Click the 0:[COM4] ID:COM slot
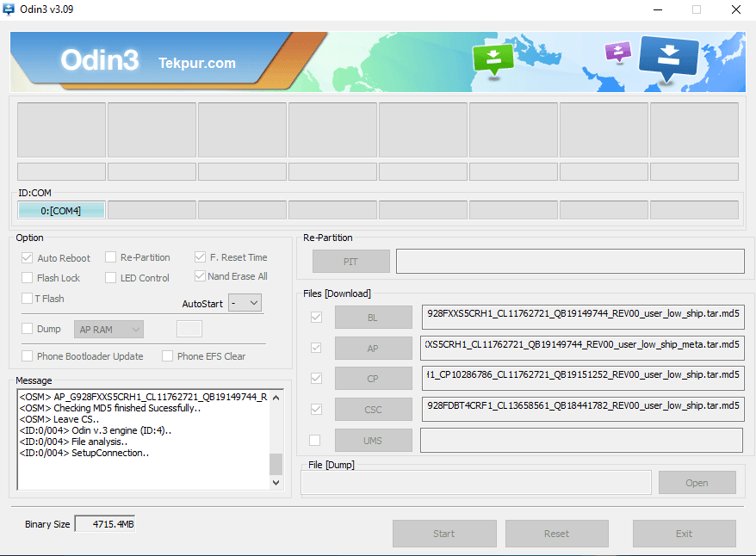The height and width of the screenshot is (556, 756). pyautogui.click(x=61, y=211)
